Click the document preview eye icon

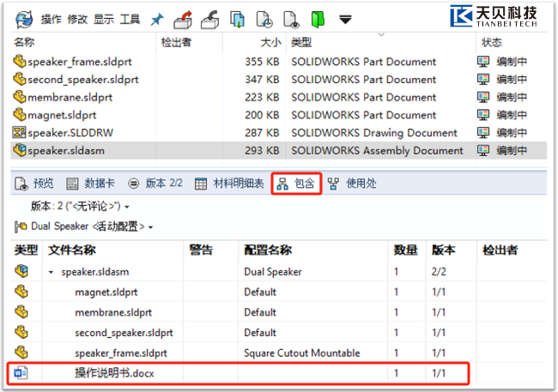tap(292, 18)
